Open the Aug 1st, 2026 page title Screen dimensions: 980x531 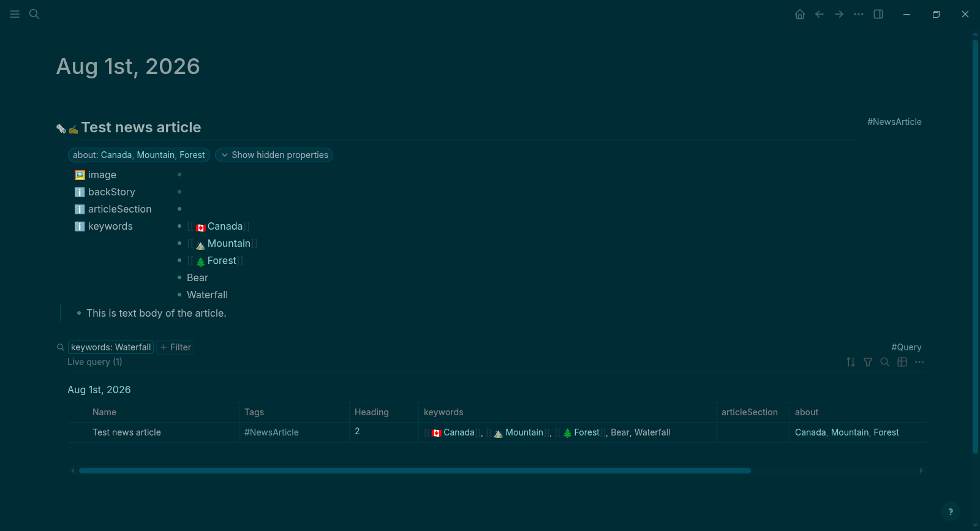coord(128,67)
